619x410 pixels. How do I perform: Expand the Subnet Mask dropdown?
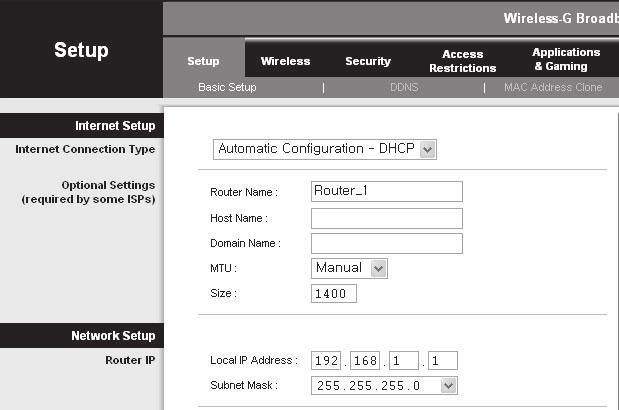pyautogui.click(x=384, y=386)
